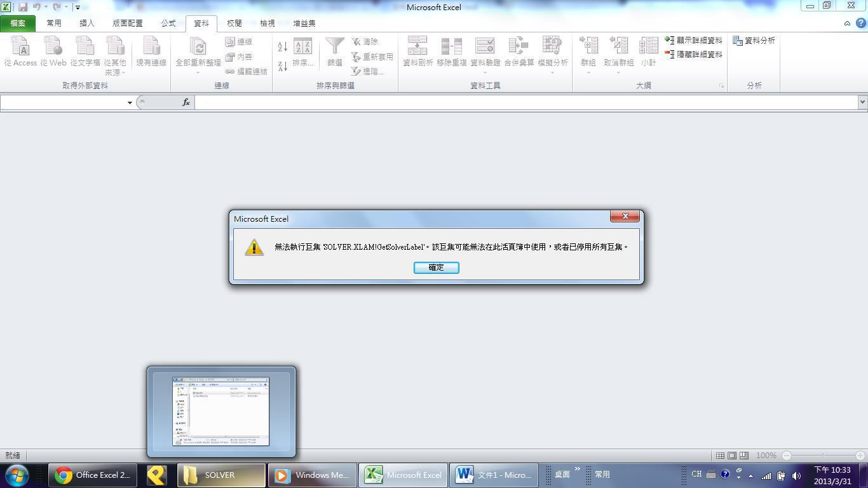The height and width of the screenshot is (488, 868).
Task: Open 現有連線 existing connections
Action: (x=151, y=51)
